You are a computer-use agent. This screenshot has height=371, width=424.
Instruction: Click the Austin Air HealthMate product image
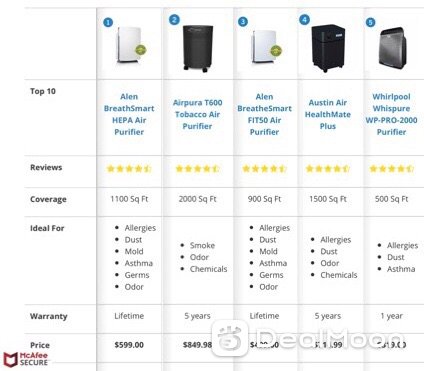click(328, 48)
